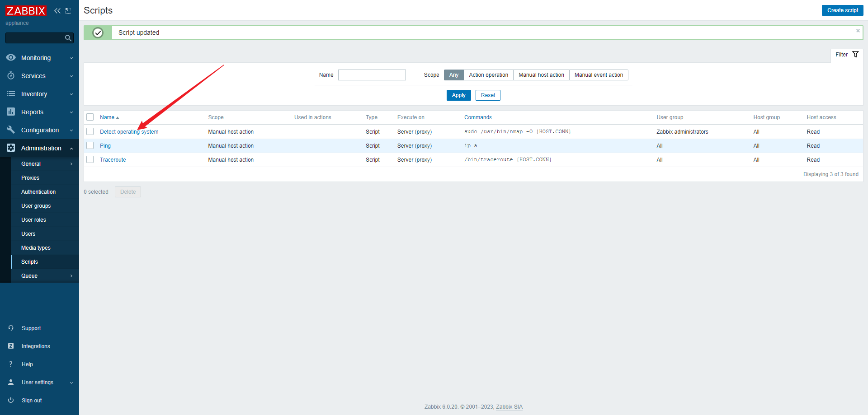The width and height of the screenshot is (868, 415).
Task: Click the Zabbix logo
Action: tap(26, 10)
